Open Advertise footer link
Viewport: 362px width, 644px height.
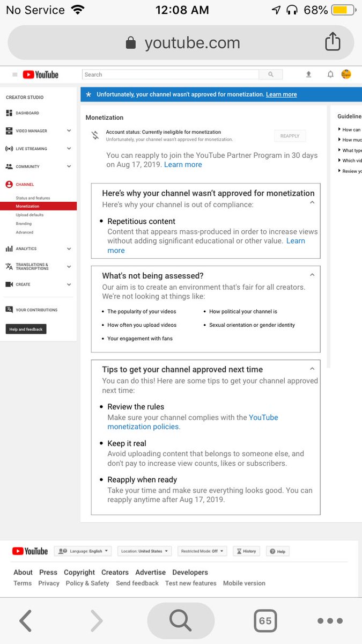[x=151, y=573]
